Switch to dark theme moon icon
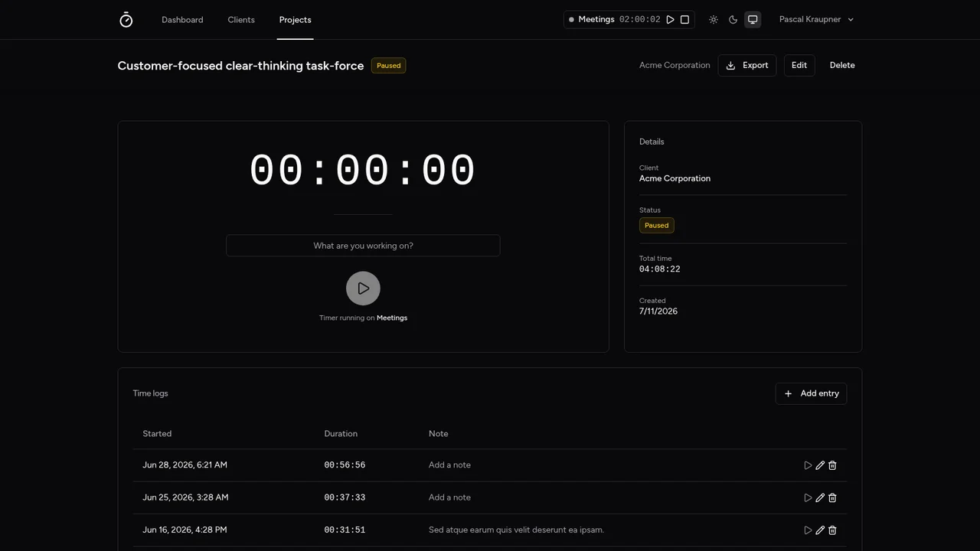 [733, 20]
